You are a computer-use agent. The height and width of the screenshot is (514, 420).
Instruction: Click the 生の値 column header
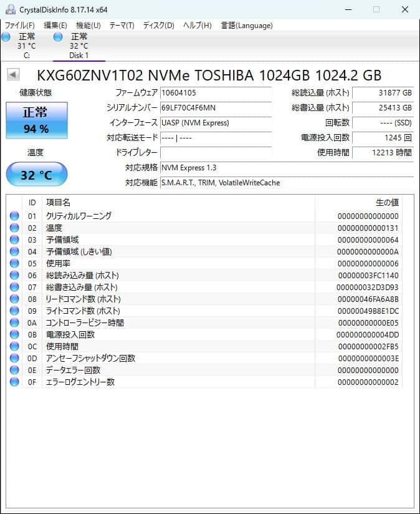click(x=358, y=203)
